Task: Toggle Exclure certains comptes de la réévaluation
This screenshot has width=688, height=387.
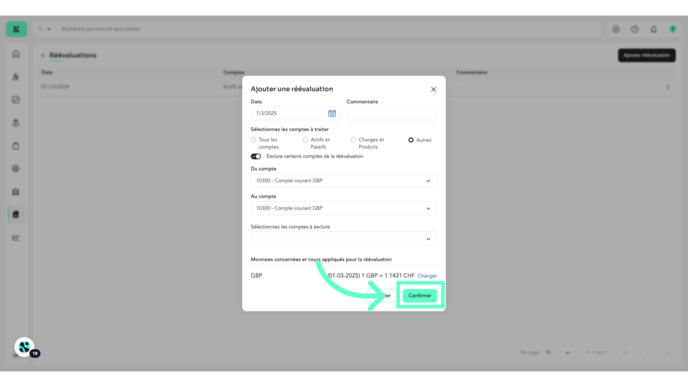Action: [x=256, y=157]
